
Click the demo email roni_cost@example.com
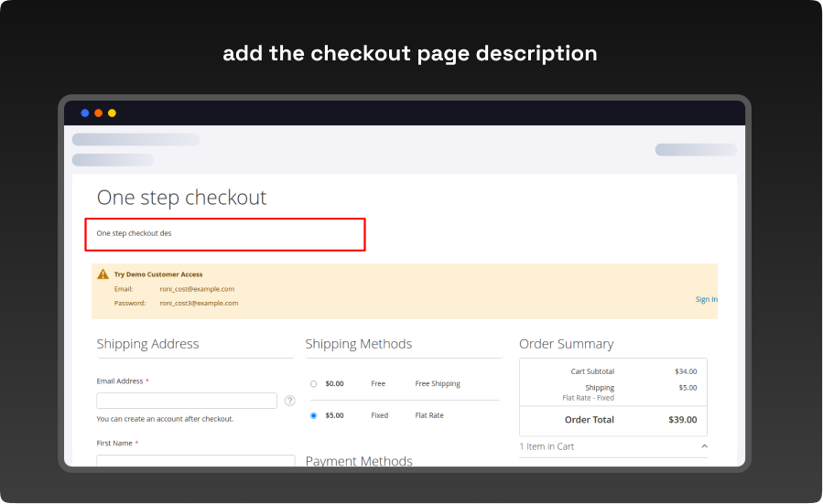click(197, 289)
